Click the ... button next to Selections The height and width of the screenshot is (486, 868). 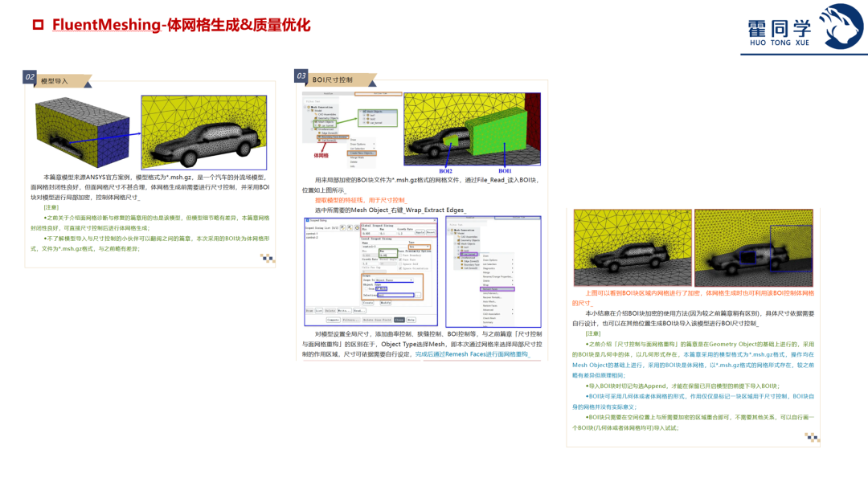tap(418, 295)
